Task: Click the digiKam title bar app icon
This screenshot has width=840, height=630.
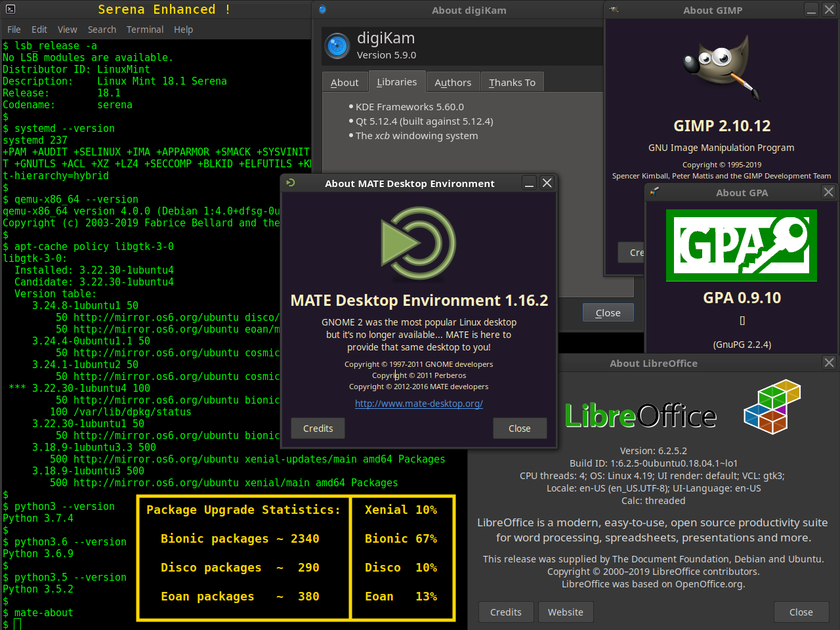Action: click(322, 10)
